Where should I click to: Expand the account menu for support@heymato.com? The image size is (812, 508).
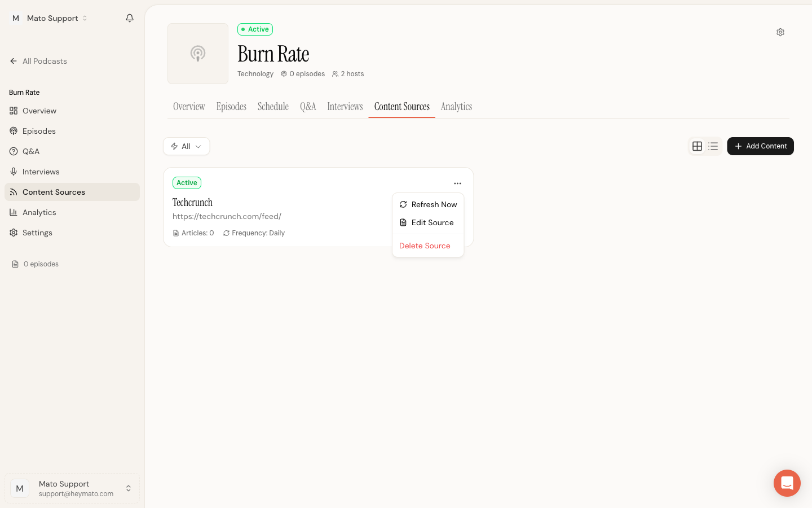pos(72,488)
